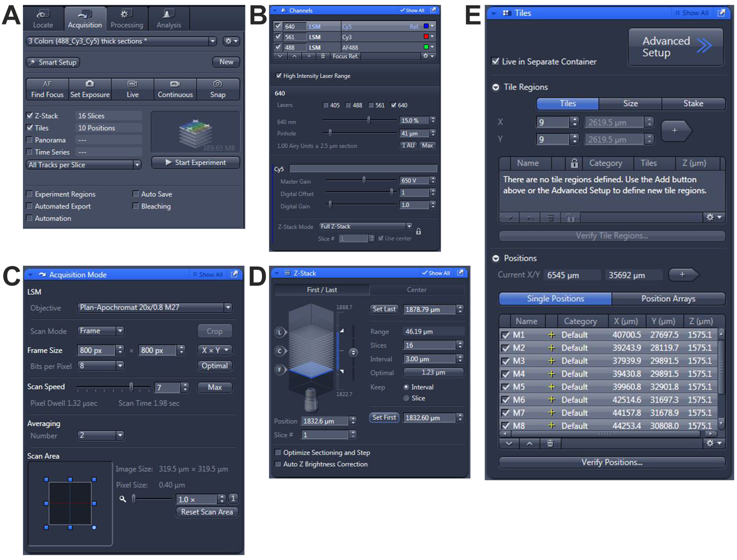Click the Set First button
This screenshot has width=737, height=560.
pyautogui.click(x=384, y=417)
